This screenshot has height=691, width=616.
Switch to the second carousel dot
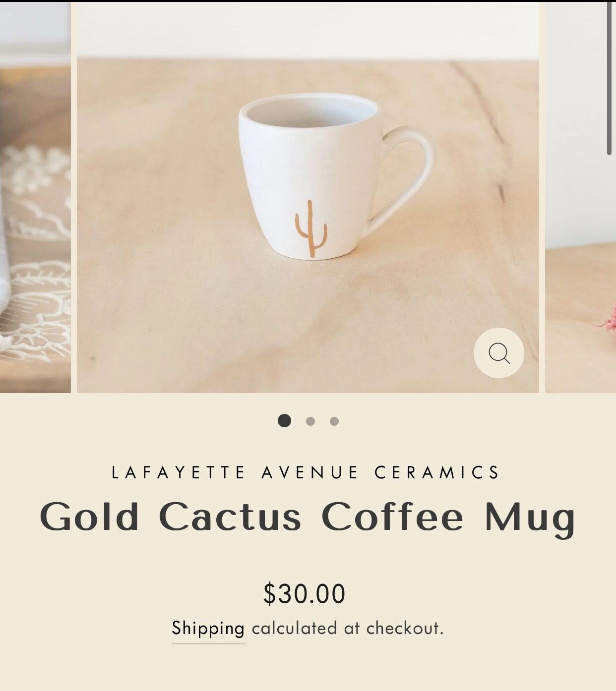(310, 421)
